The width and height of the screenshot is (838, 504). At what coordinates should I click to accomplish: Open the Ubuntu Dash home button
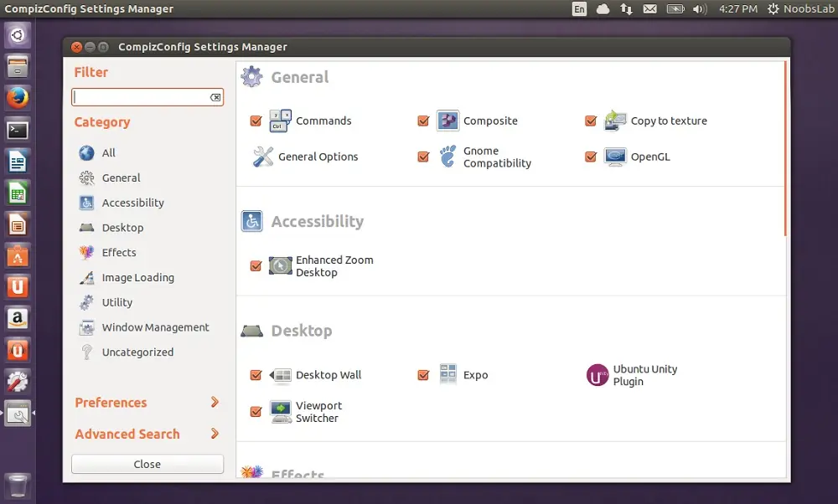pos(18,35)
